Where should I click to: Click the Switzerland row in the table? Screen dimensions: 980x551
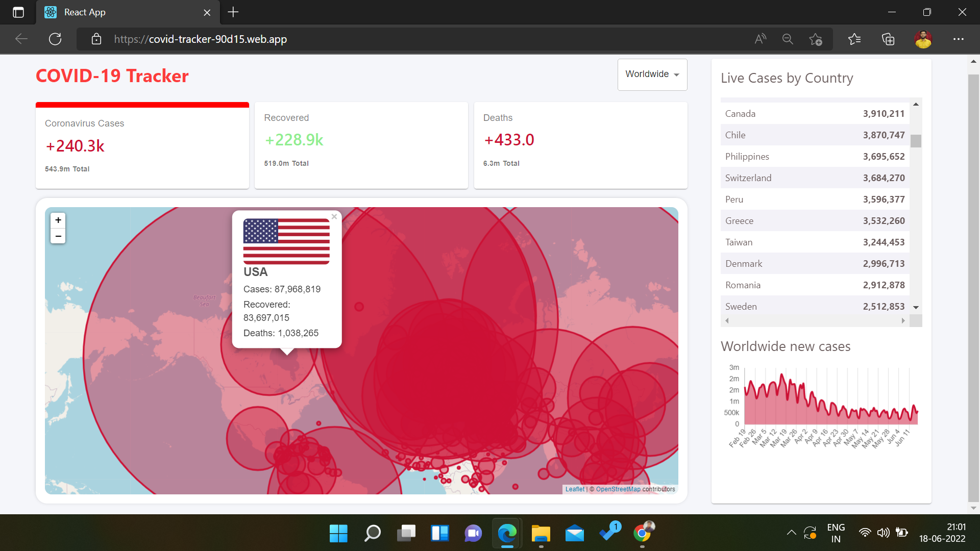tap(815, 178)
